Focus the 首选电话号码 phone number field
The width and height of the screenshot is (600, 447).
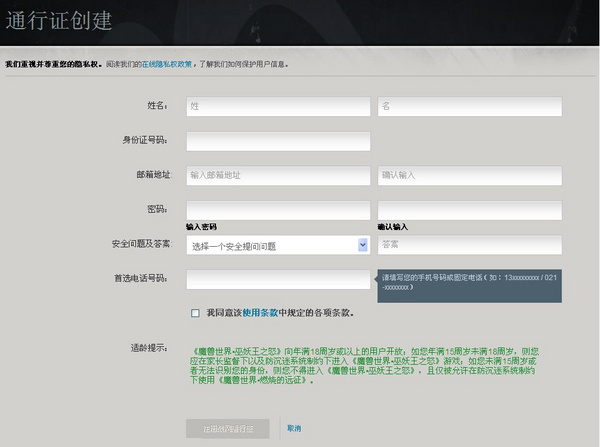(x=278, y=279)
